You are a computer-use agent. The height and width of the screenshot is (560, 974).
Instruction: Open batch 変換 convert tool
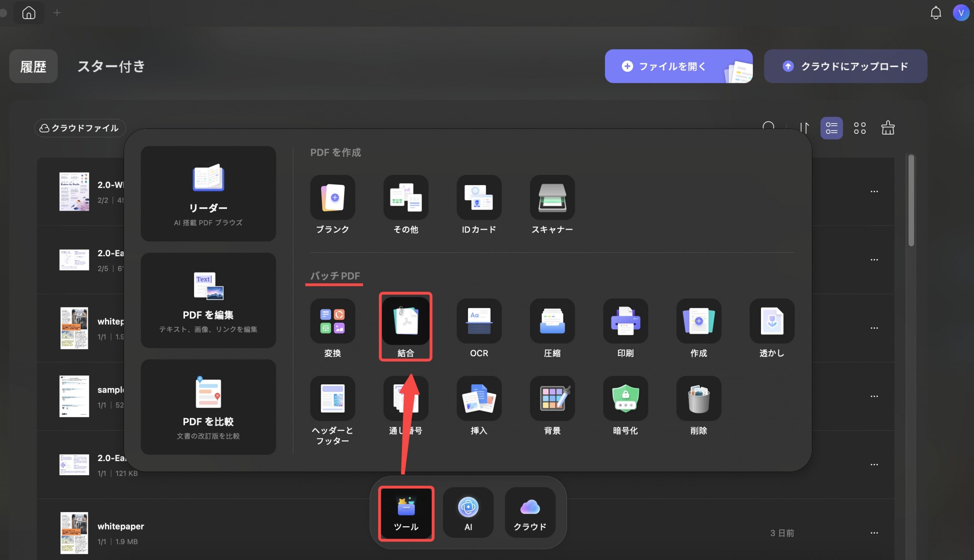pyautogui.click(x=333, y=321)
